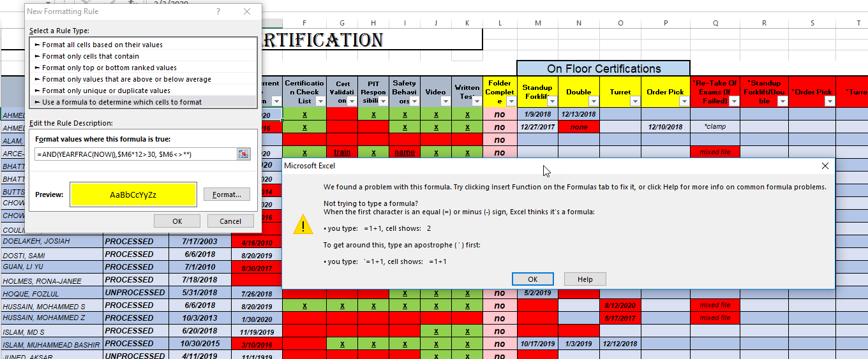The height and width of the screenshot is (359, 868).
Task: Select the GUAN, LI YU name cell
Action: [52, 267]
